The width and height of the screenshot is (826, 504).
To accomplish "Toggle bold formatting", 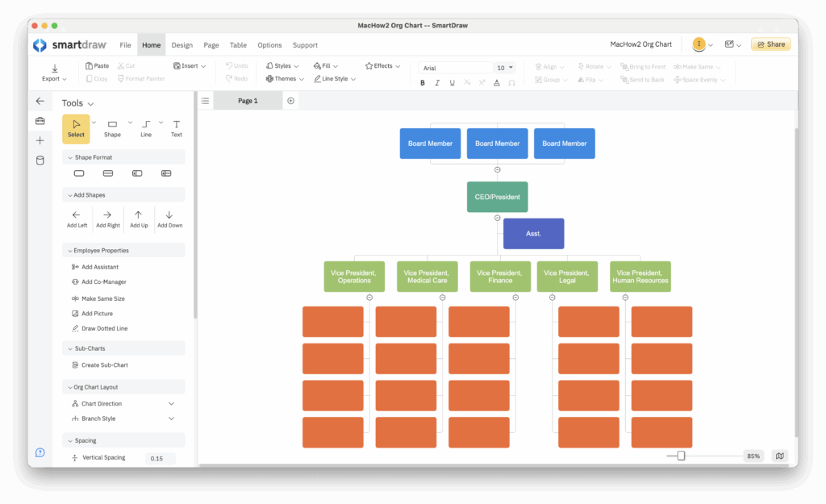I will [x=423, y=83].
